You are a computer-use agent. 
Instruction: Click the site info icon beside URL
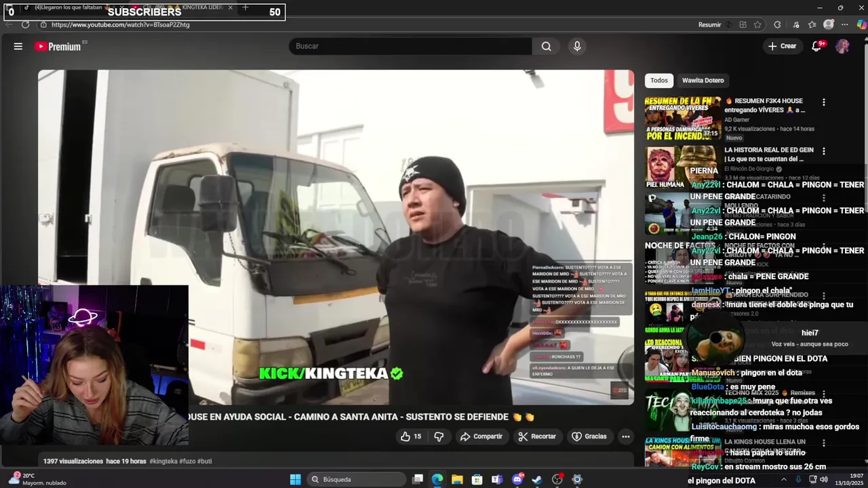43,24
